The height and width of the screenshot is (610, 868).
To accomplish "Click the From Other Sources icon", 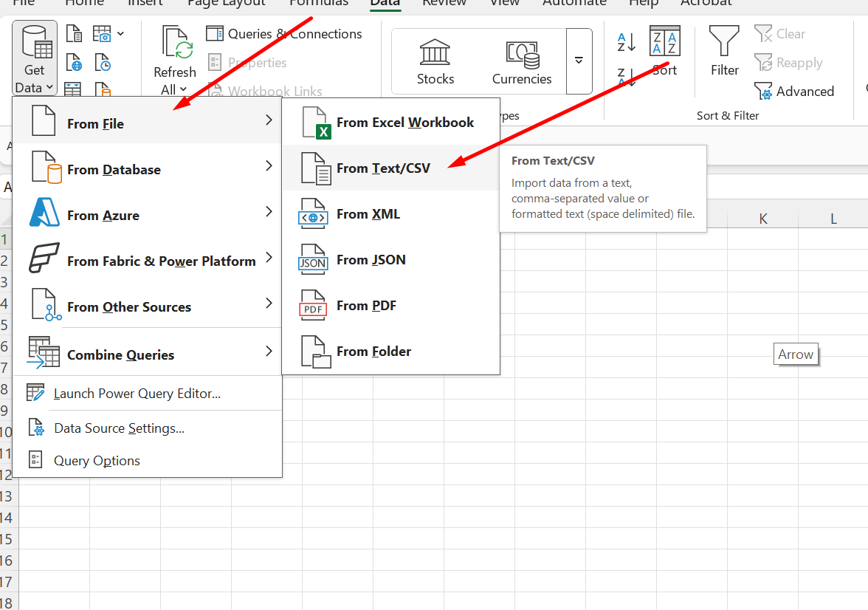I will coord(46,305).
